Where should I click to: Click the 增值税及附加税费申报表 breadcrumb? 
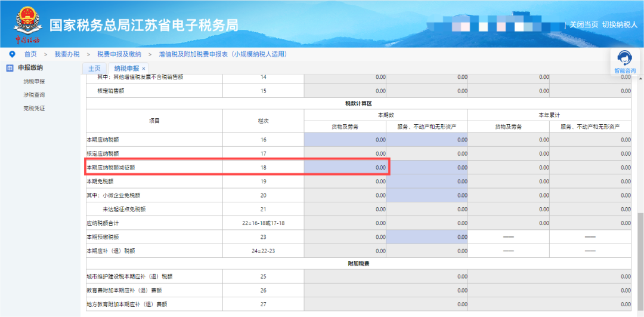pos(222,54)
